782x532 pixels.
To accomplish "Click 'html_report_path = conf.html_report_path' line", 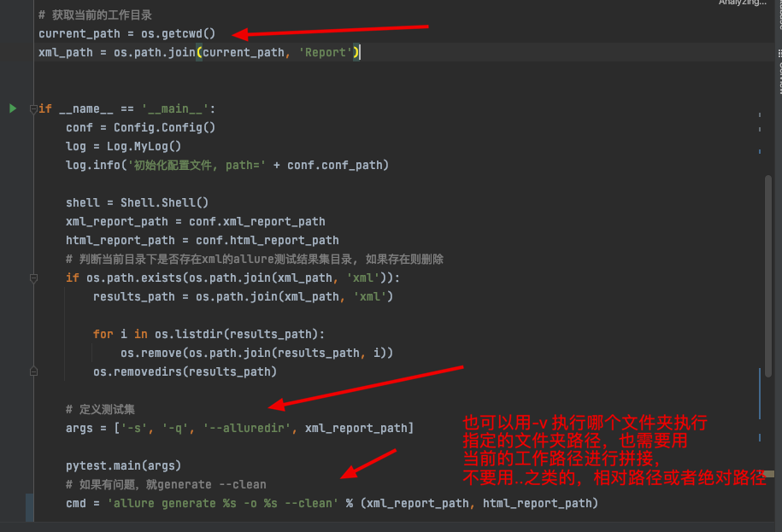I will pos(202,241).
